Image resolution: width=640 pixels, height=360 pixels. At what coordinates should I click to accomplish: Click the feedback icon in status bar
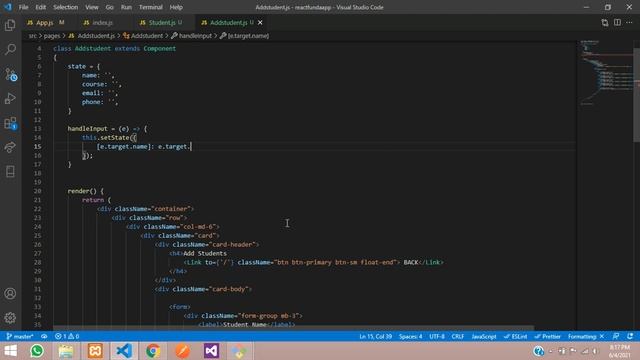(x=616, y=336)
